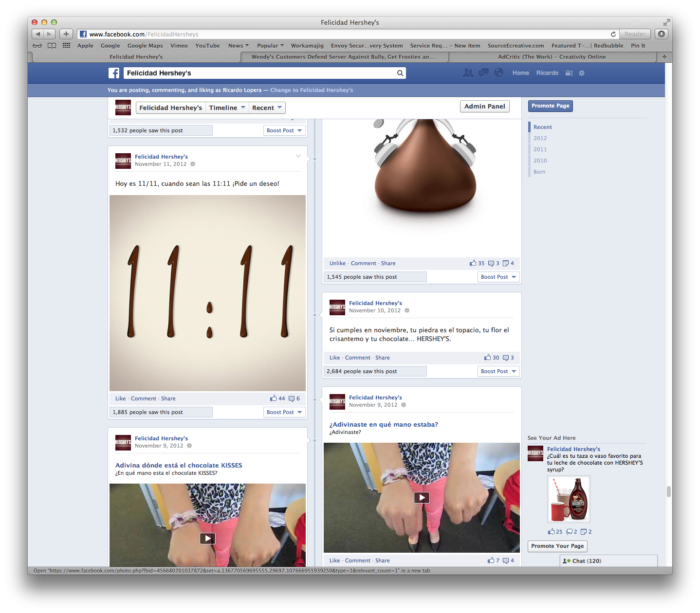Reload the page with refresh icon
Viewport: 700px width, 613px height.
613,34
